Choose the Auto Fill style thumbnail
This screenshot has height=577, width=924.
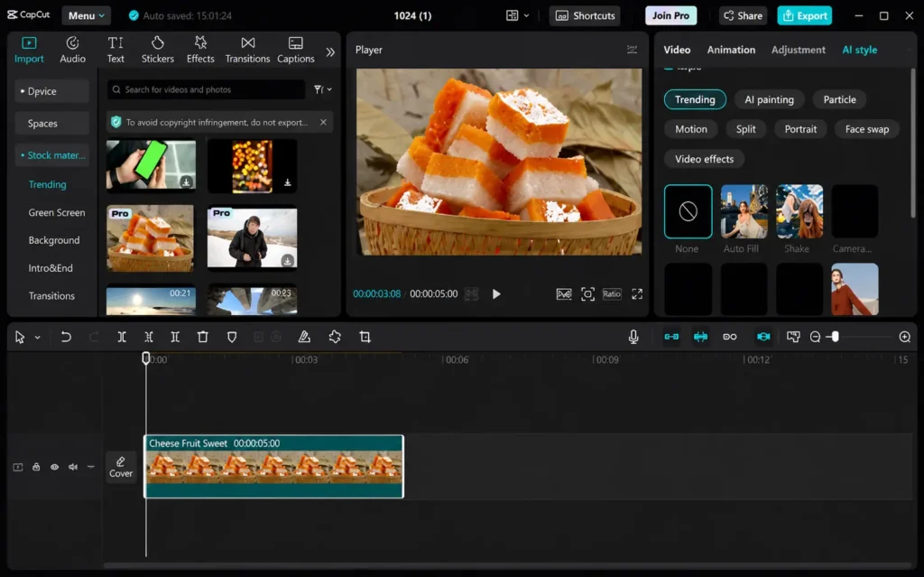[744, 211]
